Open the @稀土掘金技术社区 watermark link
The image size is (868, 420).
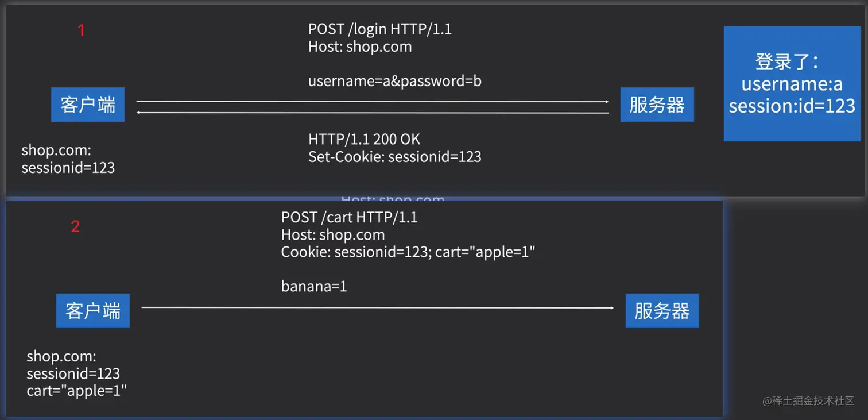[x=808, y=400]
